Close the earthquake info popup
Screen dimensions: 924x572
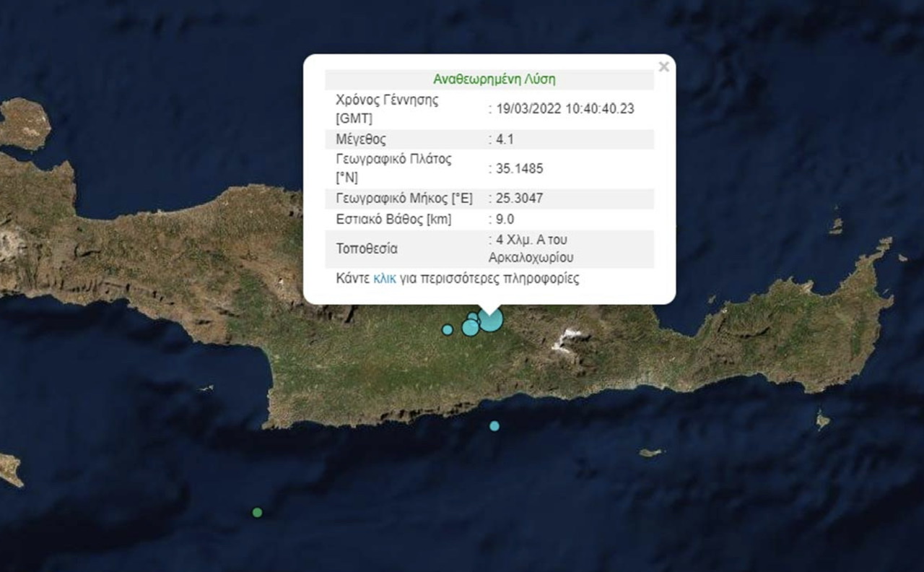point(663,67)
